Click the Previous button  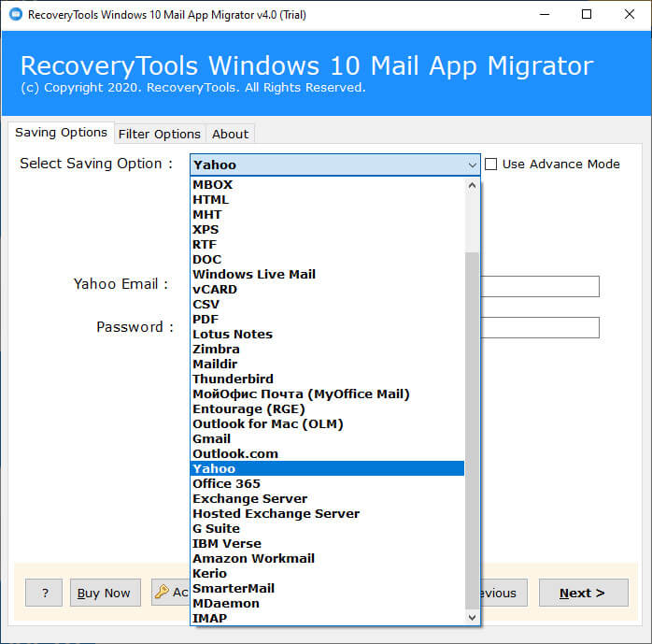click(x=504, y=593)
